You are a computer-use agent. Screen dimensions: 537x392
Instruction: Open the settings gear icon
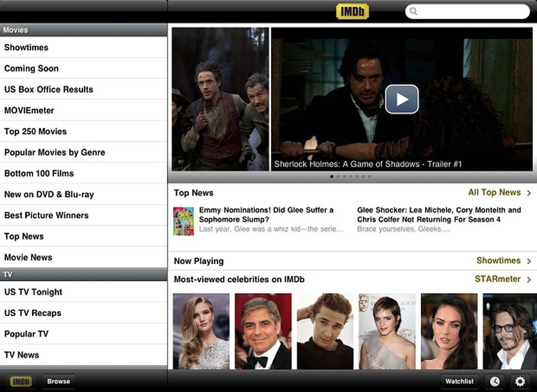pyautogui.click(x=520, y=381)
